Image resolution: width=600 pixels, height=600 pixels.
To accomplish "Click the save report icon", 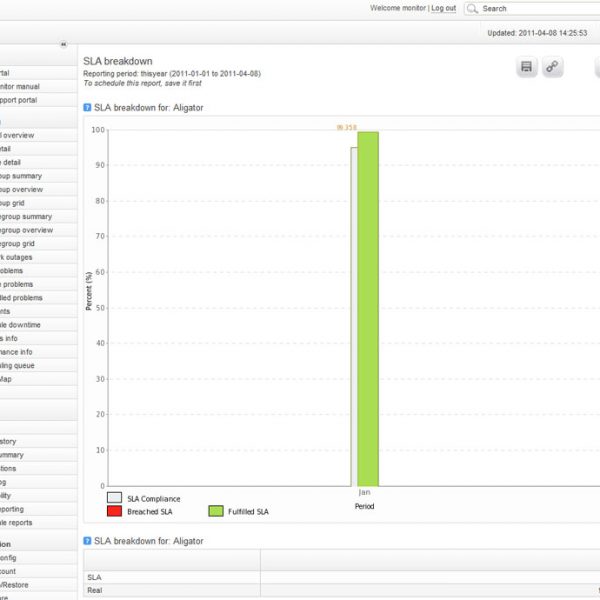I will 527,67.
